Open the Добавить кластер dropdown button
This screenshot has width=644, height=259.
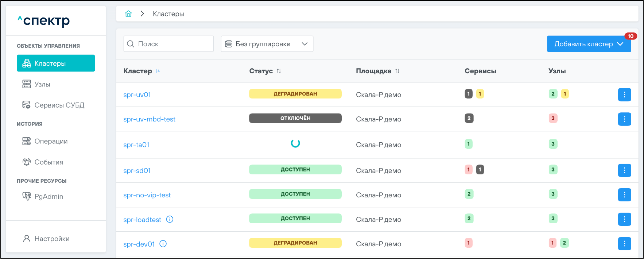click(x=589, y=44)
